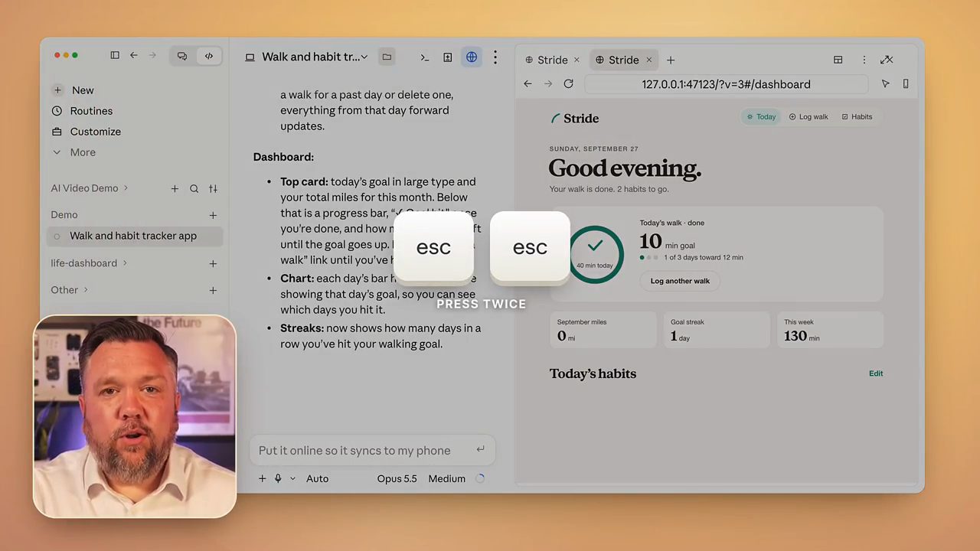This screenshot has width=980, height=551.
Task: Open a new browser tab
Action: tap(671, 60)
